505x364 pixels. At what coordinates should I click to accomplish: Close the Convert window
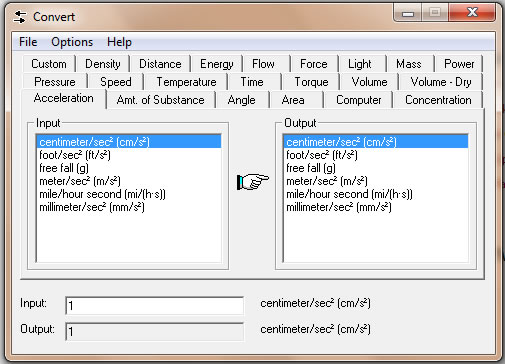pos(472,13)
